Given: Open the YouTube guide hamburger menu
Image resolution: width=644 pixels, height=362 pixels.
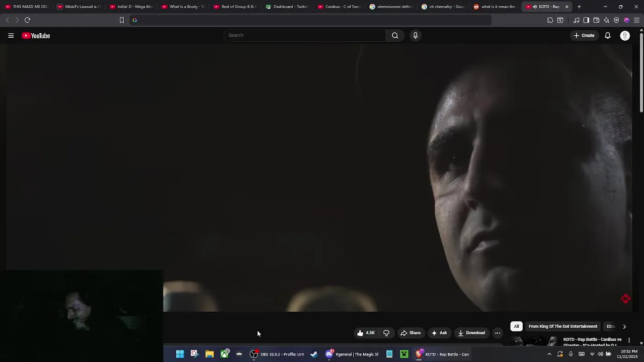Looking at the screenshot, I should (x=11, y=36).
